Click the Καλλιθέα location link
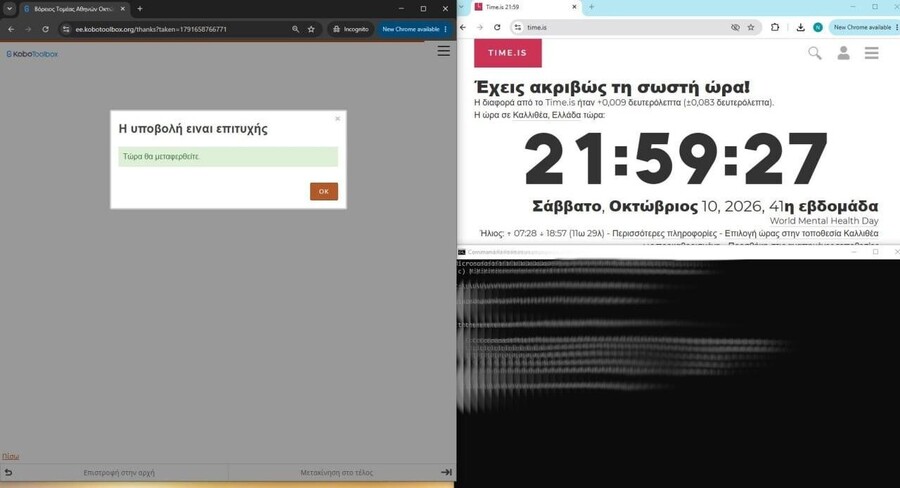900x488 pixels. 530,115
